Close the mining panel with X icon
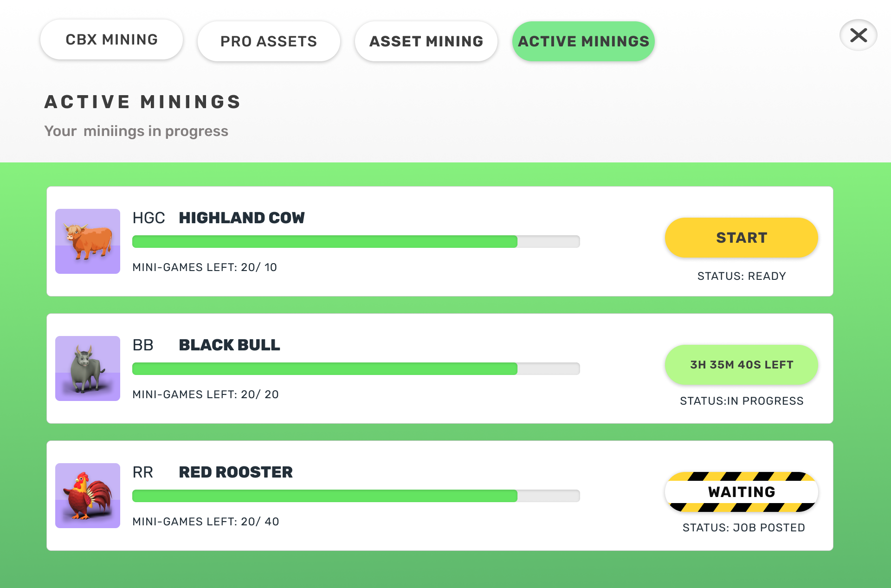 [x=858, y=35]
